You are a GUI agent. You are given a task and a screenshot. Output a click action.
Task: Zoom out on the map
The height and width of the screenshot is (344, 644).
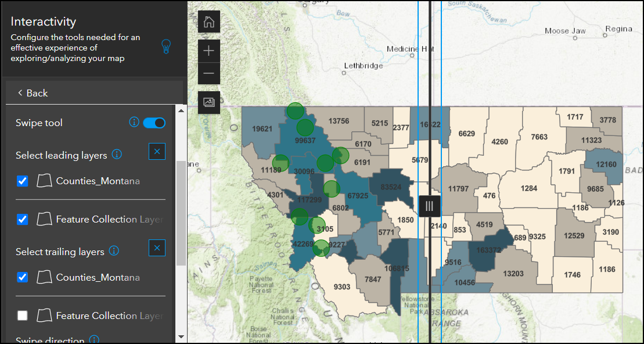point(209,74)
